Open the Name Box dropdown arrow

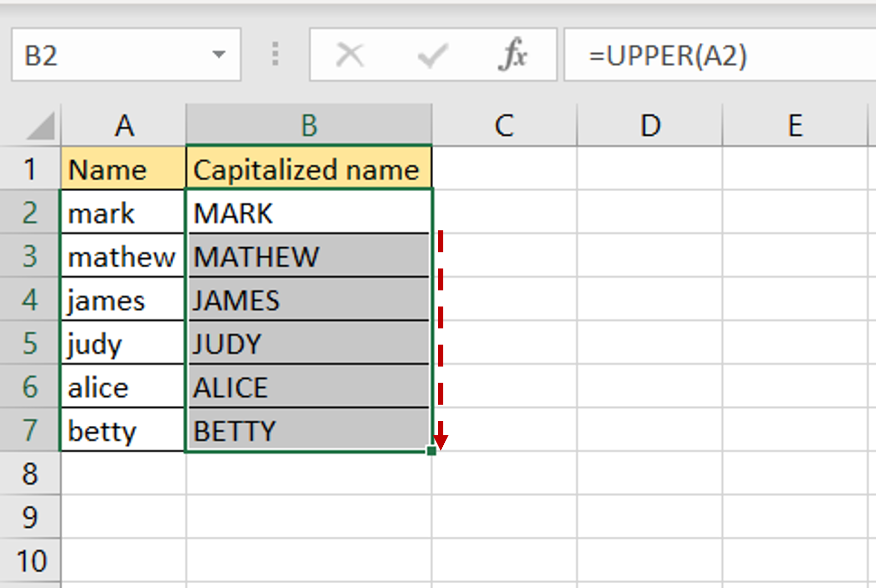coord(219,54)
